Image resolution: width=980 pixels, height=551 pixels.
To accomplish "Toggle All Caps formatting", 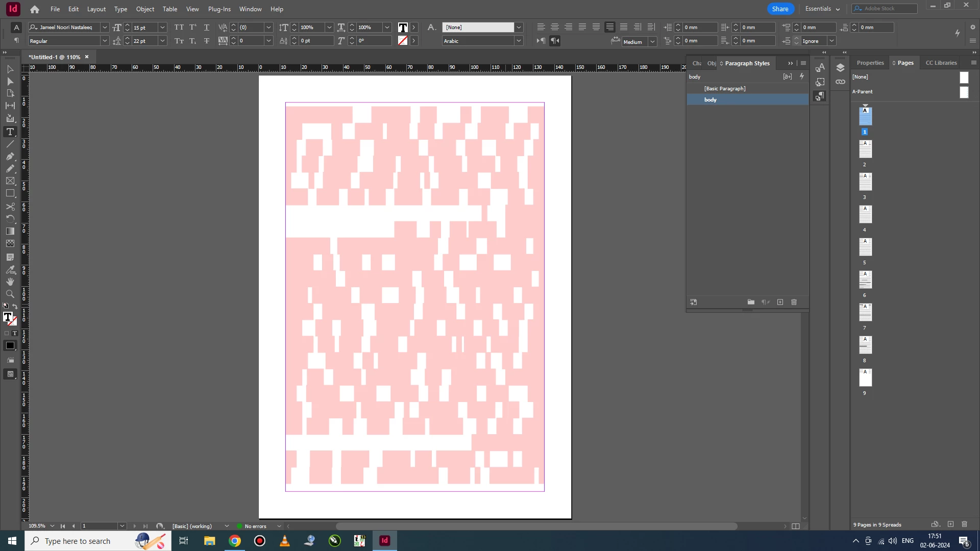I will pos(179,28).
